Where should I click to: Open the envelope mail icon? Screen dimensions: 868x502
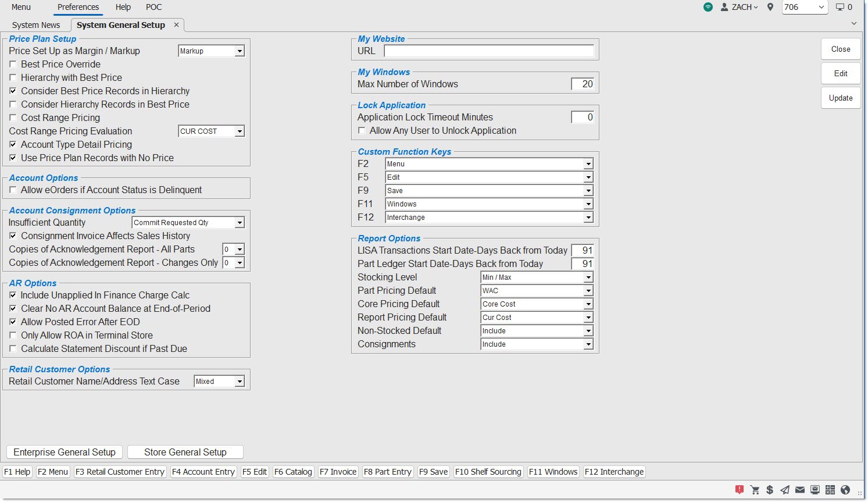pyautogui.click(x=800, y=490)
